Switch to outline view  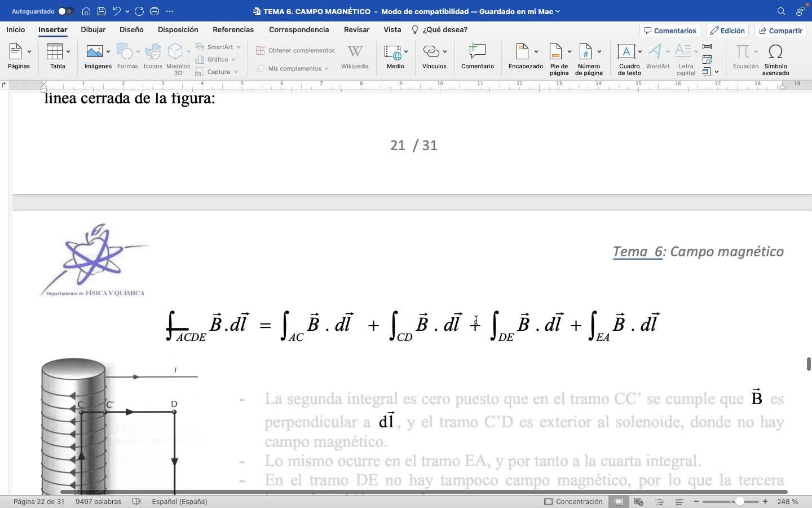[660, 501]
